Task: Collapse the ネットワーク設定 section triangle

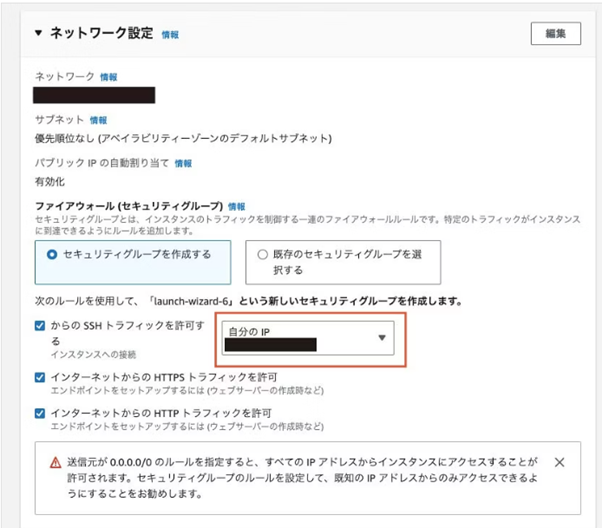Action: pos(38,33)
